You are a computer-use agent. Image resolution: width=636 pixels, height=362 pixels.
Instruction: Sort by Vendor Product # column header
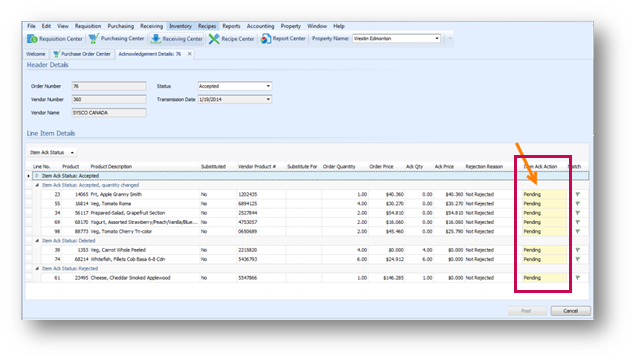[x=257, y=167]
